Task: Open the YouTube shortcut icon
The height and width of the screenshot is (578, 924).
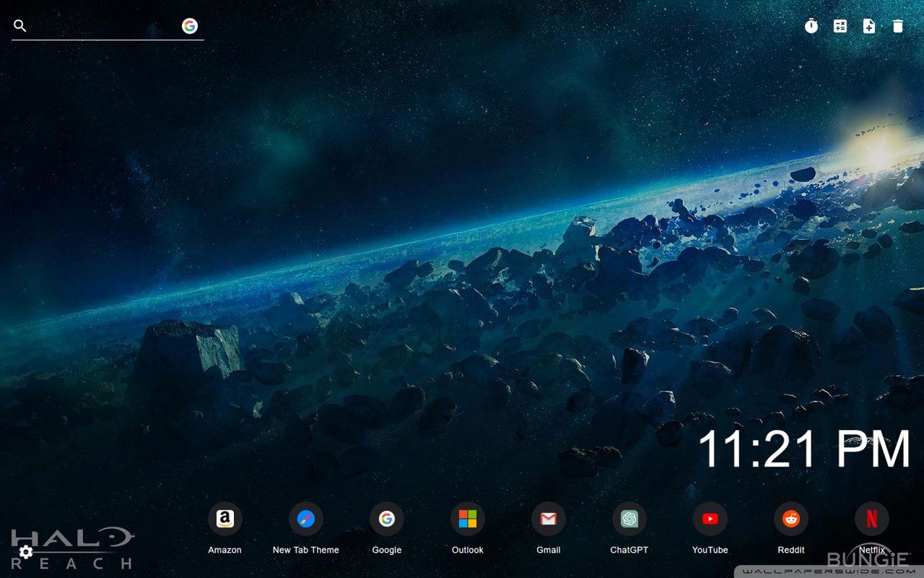Action: (x=710, y=519)
